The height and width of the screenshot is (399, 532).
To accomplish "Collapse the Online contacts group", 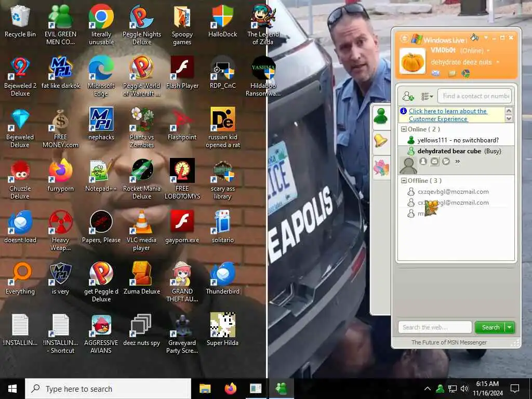I will (x=404, y=129).
